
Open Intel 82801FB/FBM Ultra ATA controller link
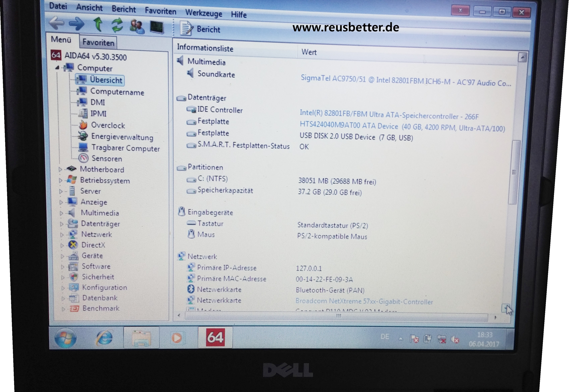pos(389,115)
